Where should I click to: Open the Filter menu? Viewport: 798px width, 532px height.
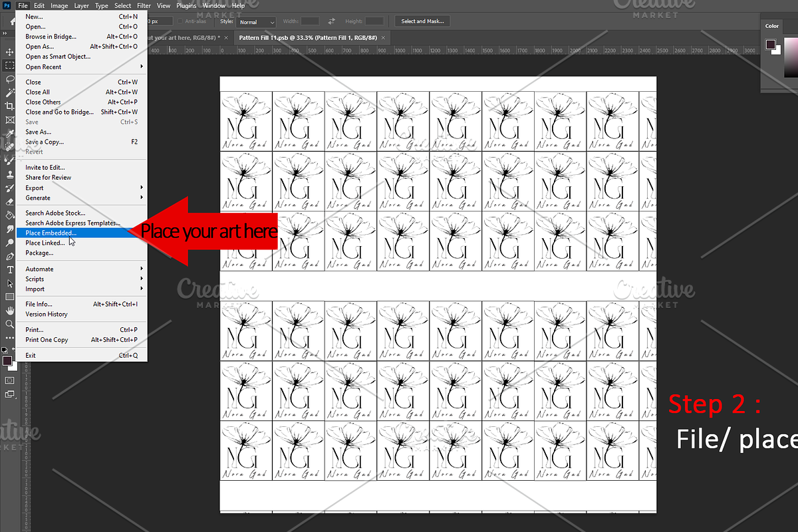(x=144, y=5)
